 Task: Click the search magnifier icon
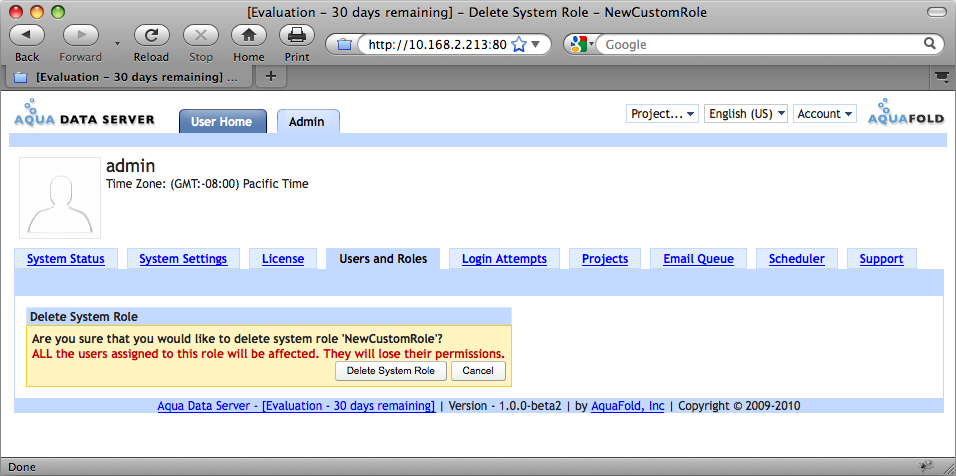[x=930, y=44]
